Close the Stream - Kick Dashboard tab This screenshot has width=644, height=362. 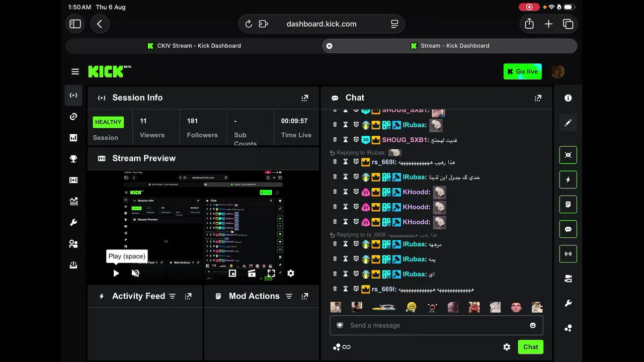[x=329, y=46]
